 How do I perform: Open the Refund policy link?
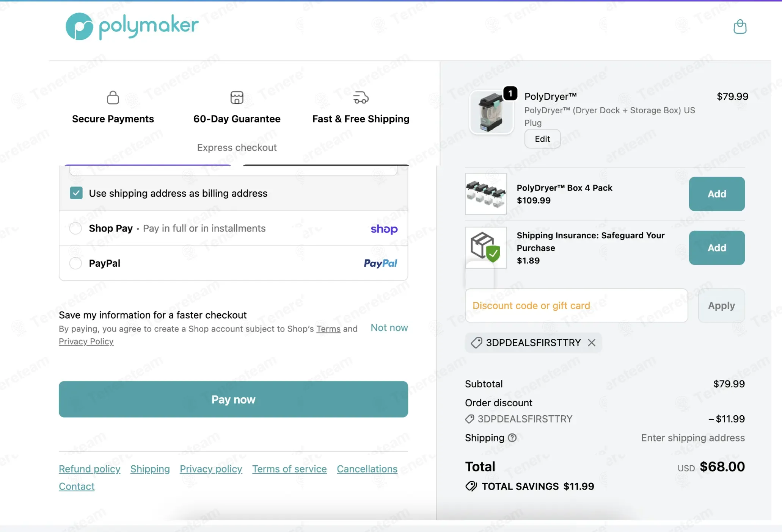[x=90, y=469]
